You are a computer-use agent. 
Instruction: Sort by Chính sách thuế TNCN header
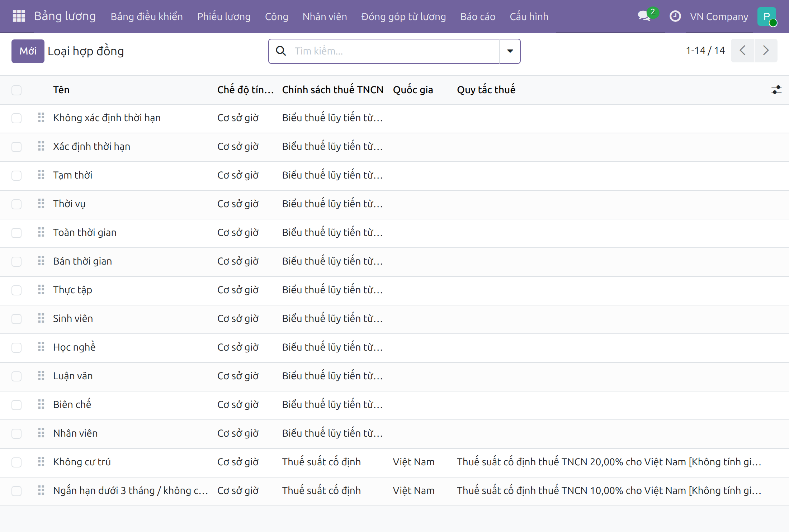pyautogui.click(x=333, y=90)
